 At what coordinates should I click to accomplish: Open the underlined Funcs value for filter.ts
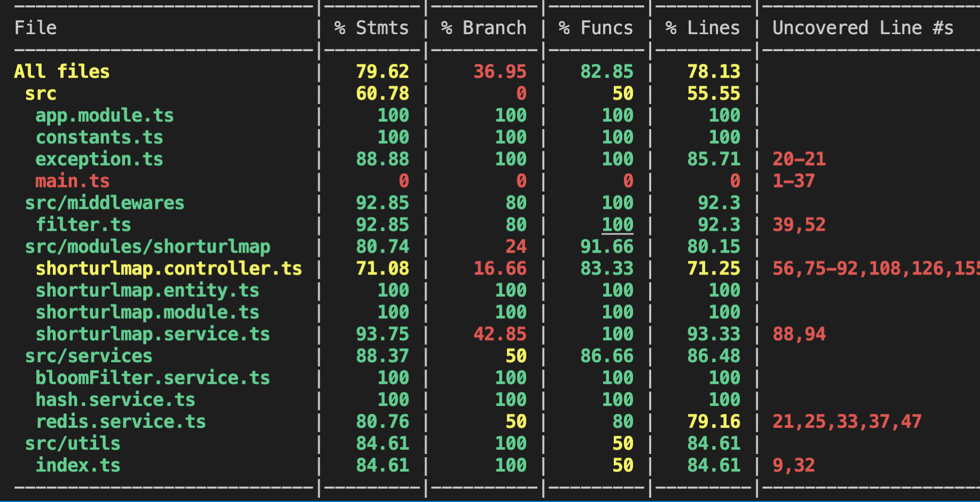[x=618, y=225]
